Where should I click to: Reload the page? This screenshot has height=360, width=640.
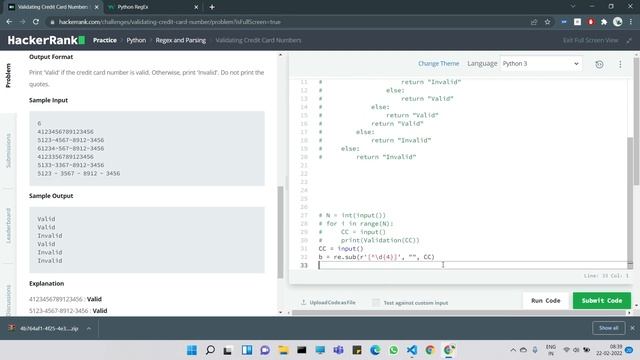tap(36, 22)
